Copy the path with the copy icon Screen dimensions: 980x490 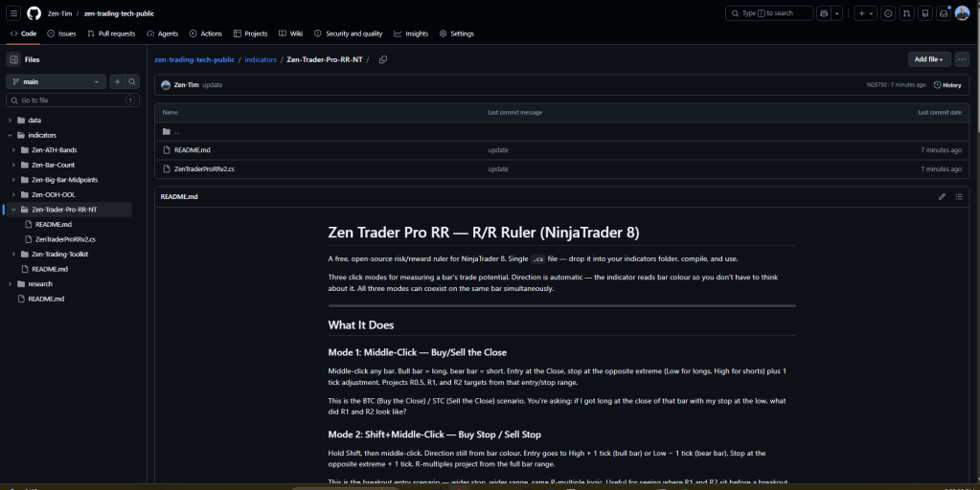pyautogui.click(x=383, y=59)
